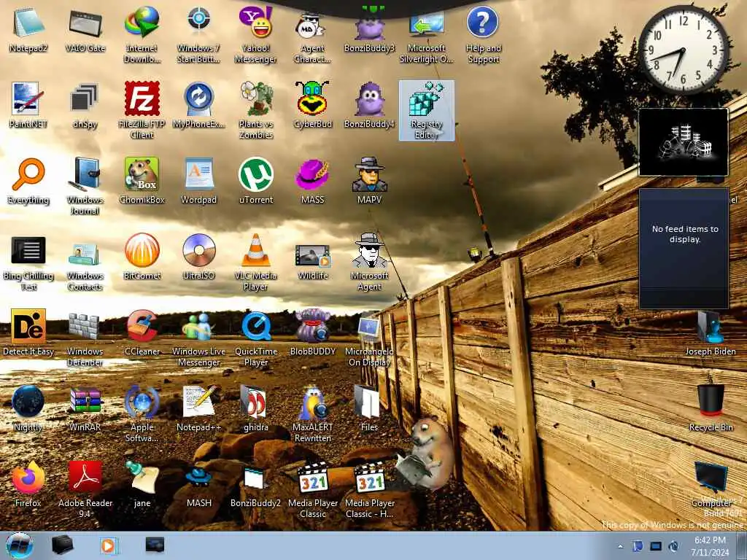This screenshot has width=747, height=560.
Task: Open Internet Download Manager icon
Action: pyautogui.click(x=142, y=36)
